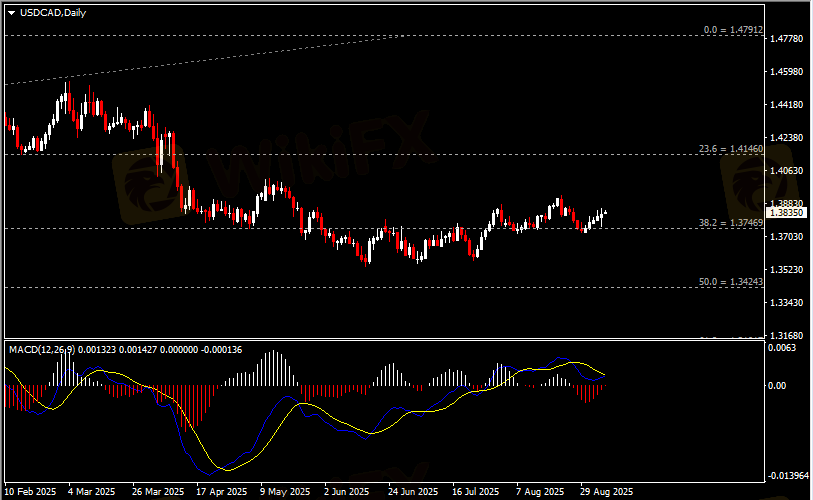This screenshot has width=813, height=500.
Task: Click the 16 Jul 2025 date label
Action: (475, 491)
